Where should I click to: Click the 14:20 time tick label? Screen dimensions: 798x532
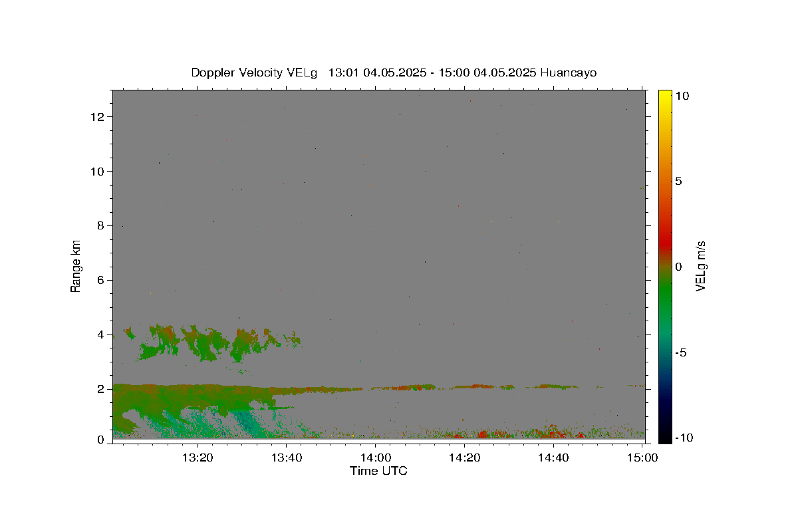click(x=464, y=458)
